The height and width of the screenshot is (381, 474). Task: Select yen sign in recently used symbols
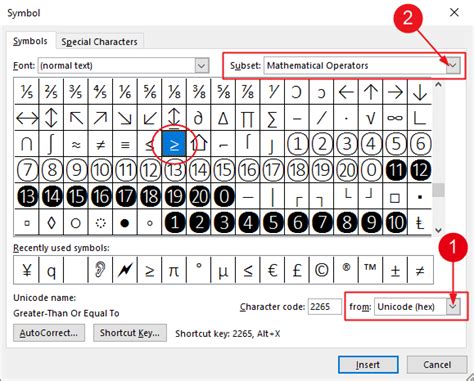pos(27,270)
